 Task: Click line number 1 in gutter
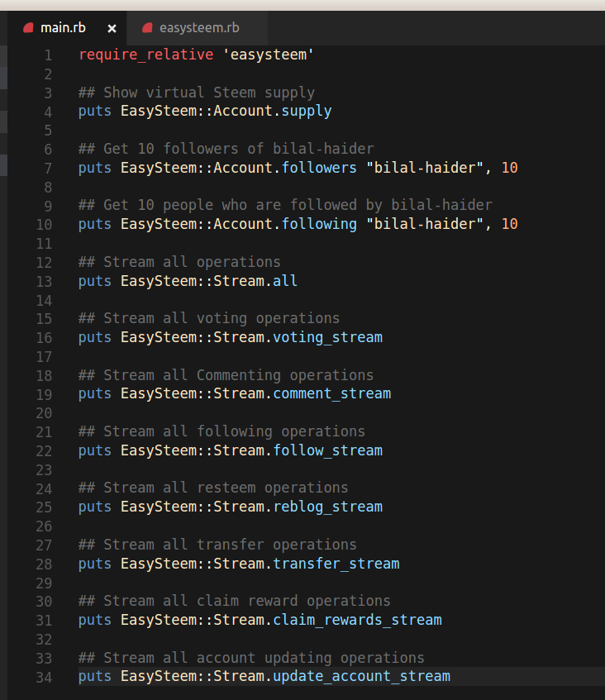pyautogui.click(x=48, y=55)
